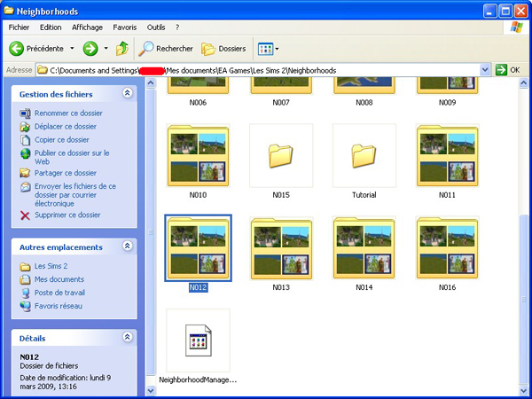Click the globe icon beside Publier
The height and width of the screenshot is (399, 532).
pos(25,153)
